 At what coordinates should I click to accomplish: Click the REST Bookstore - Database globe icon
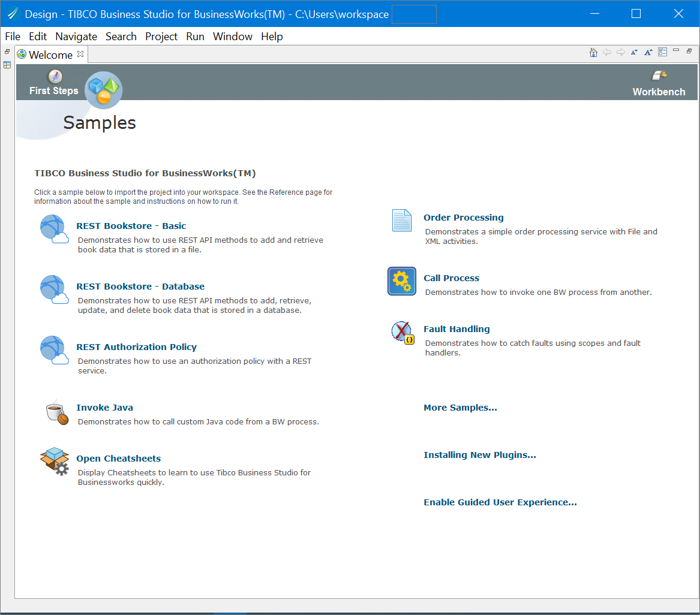click(54, 290)
